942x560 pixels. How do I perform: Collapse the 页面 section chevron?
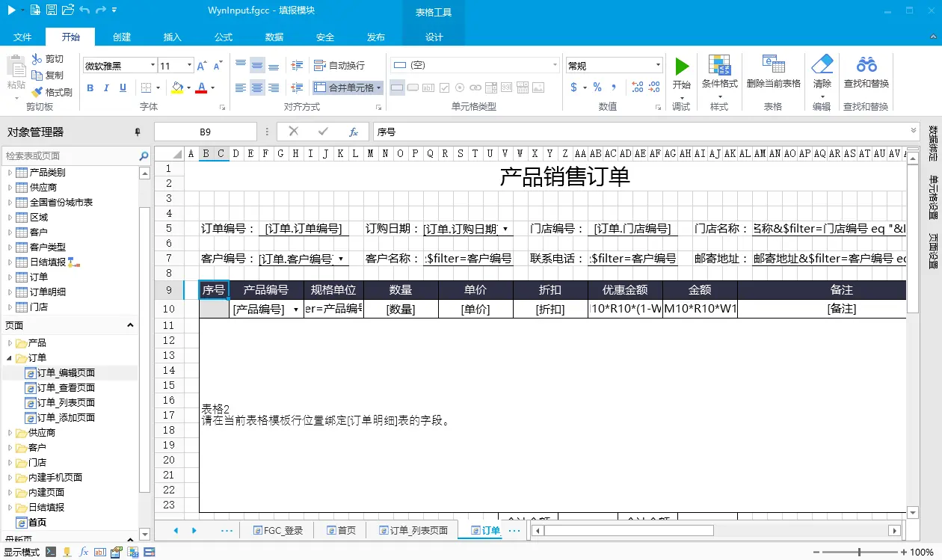pyautogui.click(x=130, y=325)
